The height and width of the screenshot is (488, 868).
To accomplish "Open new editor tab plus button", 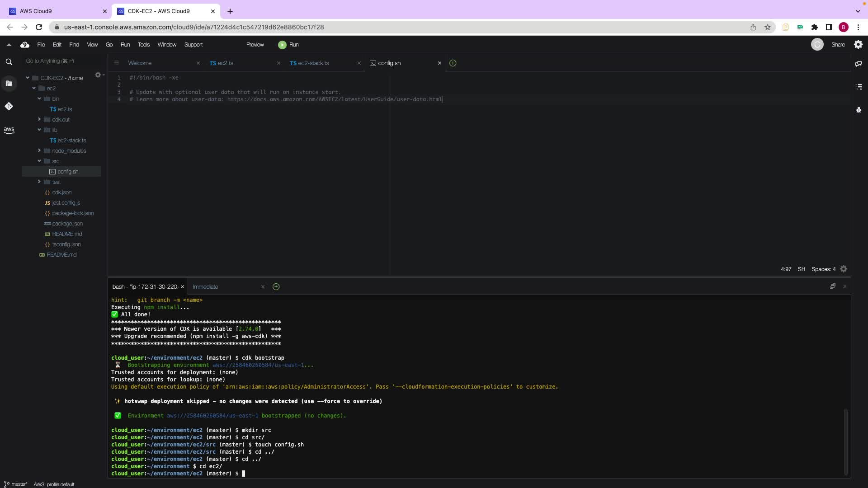I will point(453,63).
